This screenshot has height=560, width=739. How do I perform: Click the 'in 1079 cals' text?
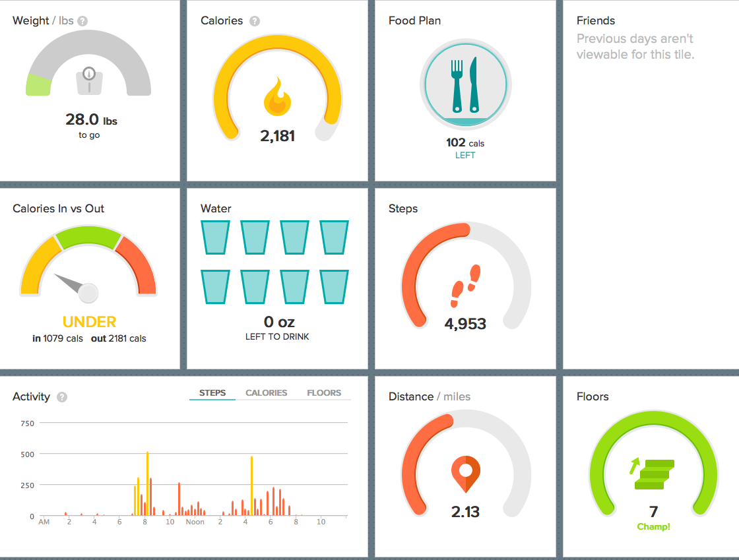click(57, 338)
